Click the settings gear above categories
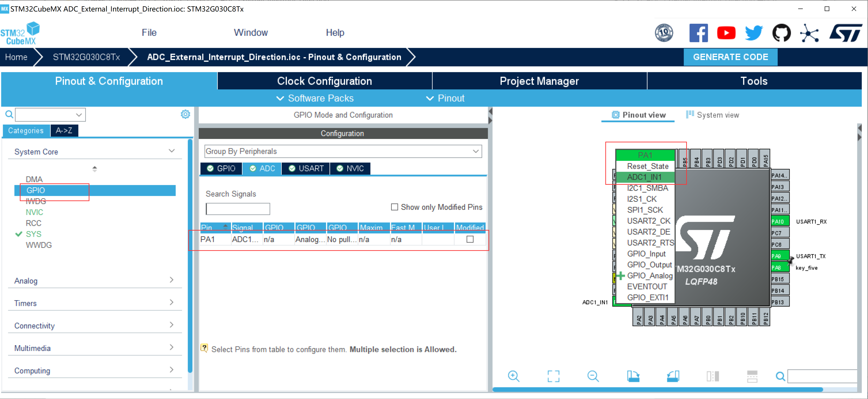This screenshot has width=868, height=399. click(185, 114)
